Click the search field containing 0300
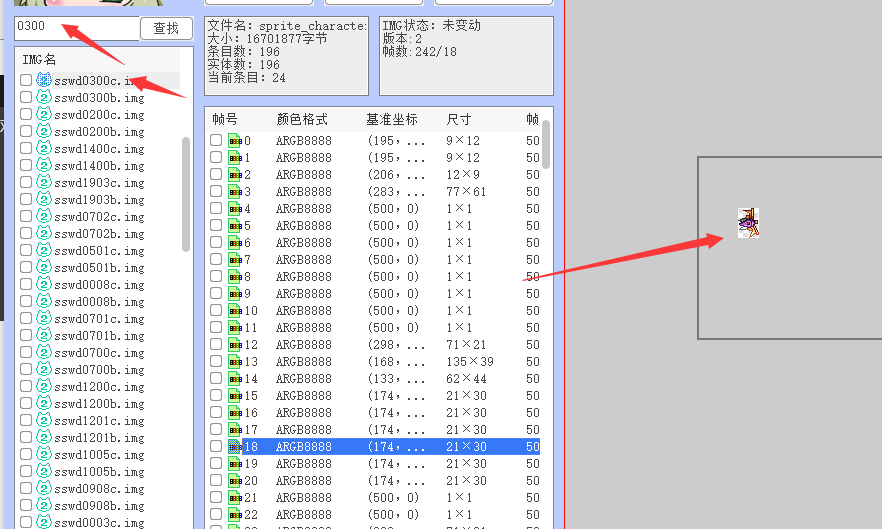The height and width of the screenshot is (529, 882). [x=75, y=28]
